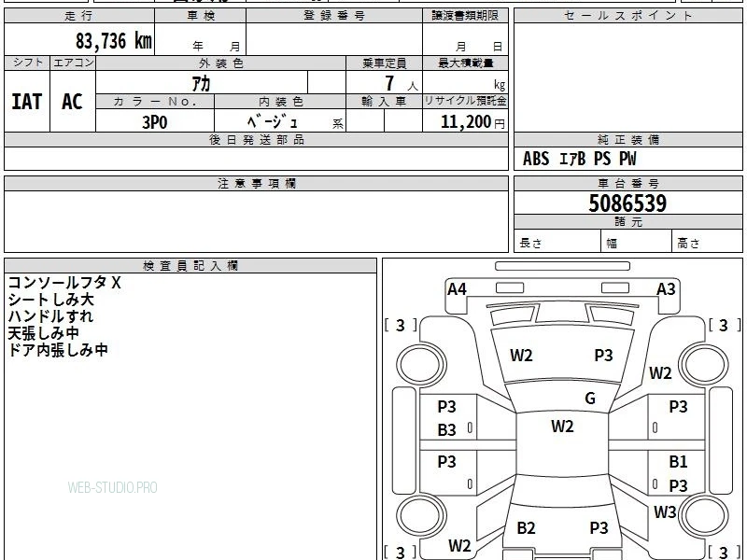Click the リサイクル預託金 header

(x=465, y=102)
